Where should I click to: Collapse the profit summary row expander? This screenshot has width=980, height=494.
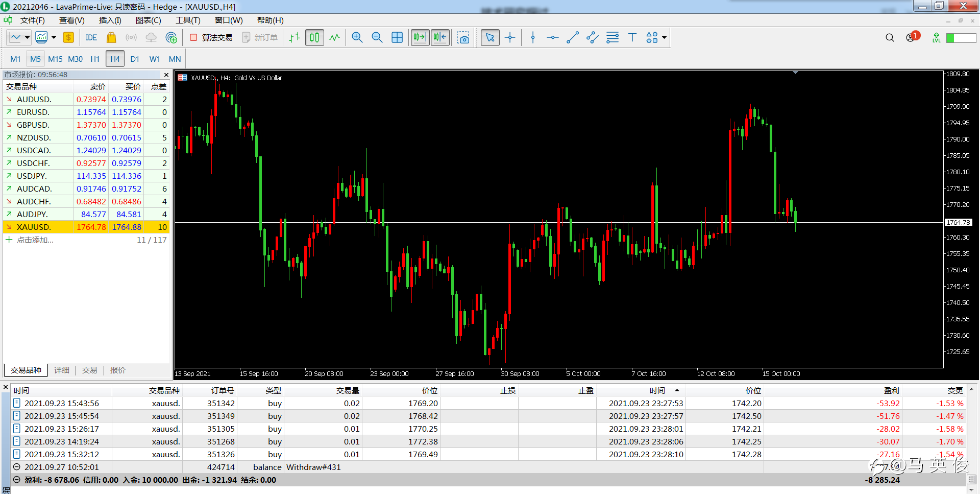click(x=16, y=480)
